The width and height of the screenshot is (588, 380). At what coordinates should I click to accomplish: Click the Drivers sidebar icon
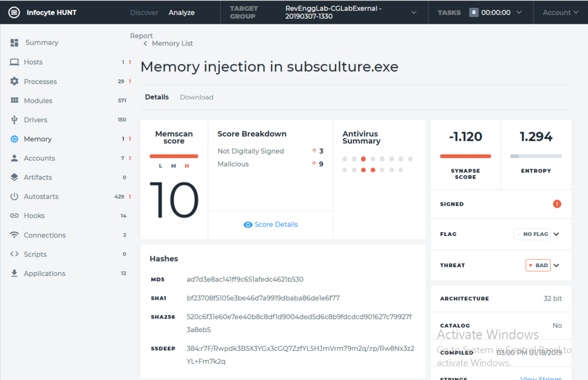click(x=15, y=120)
